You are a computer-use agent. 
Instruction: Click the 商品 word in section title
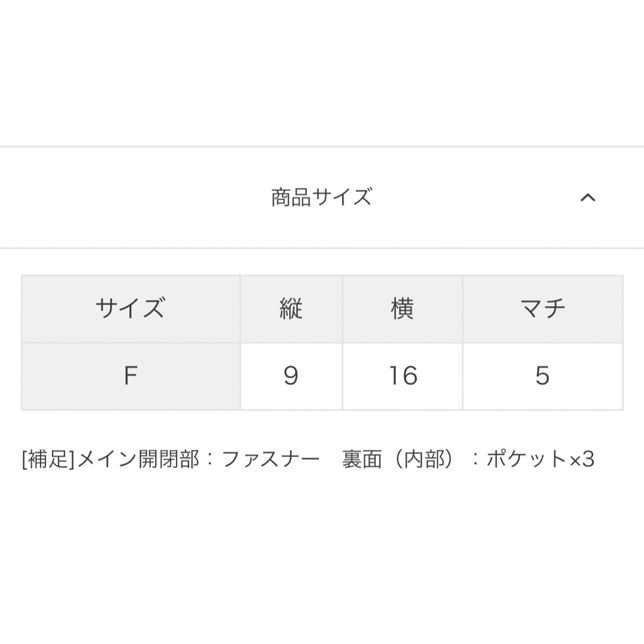click(291, 197)
